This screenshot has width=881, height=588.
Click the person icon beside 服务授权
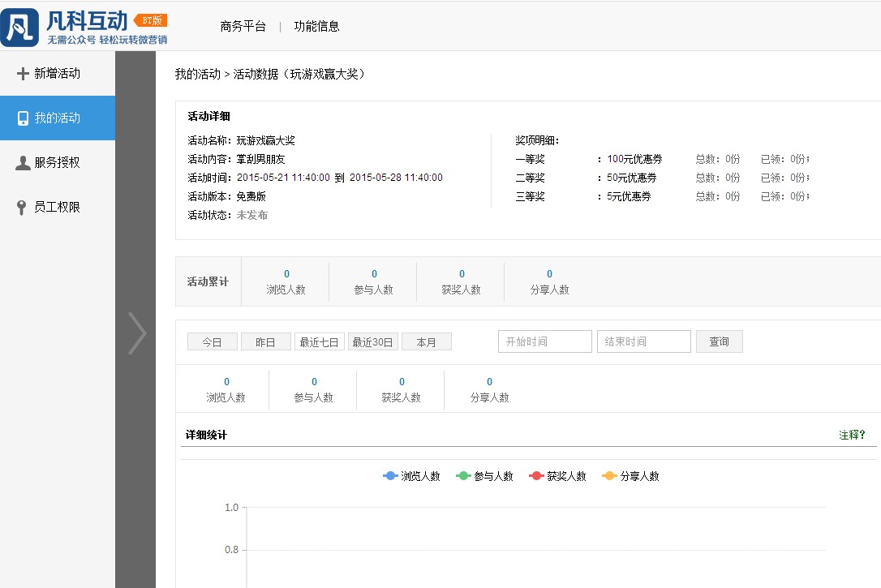23,163
